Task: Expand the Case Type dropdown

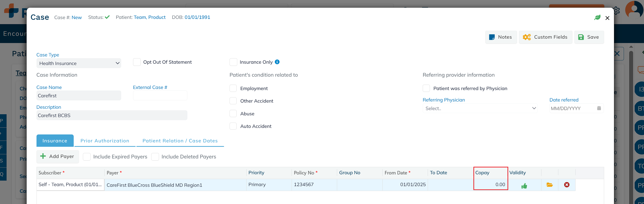Action: [79, 63]
